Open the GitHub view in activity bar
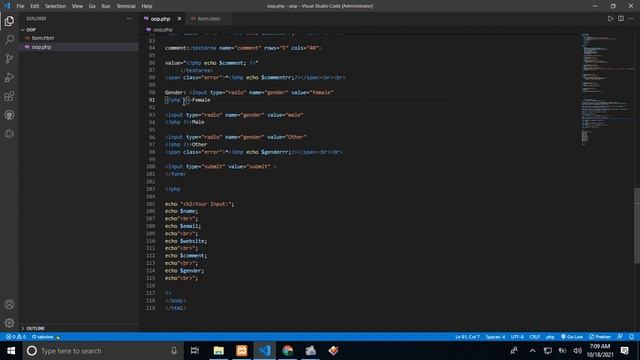This screenshot has width=640, height=360. [9, 115]
